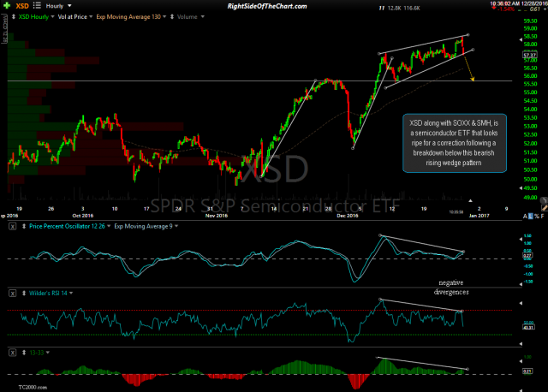The width and height of the screenshot is (548, 392).
Task: Open the Hourly timeframe dropdown
Action: [67, 6]
